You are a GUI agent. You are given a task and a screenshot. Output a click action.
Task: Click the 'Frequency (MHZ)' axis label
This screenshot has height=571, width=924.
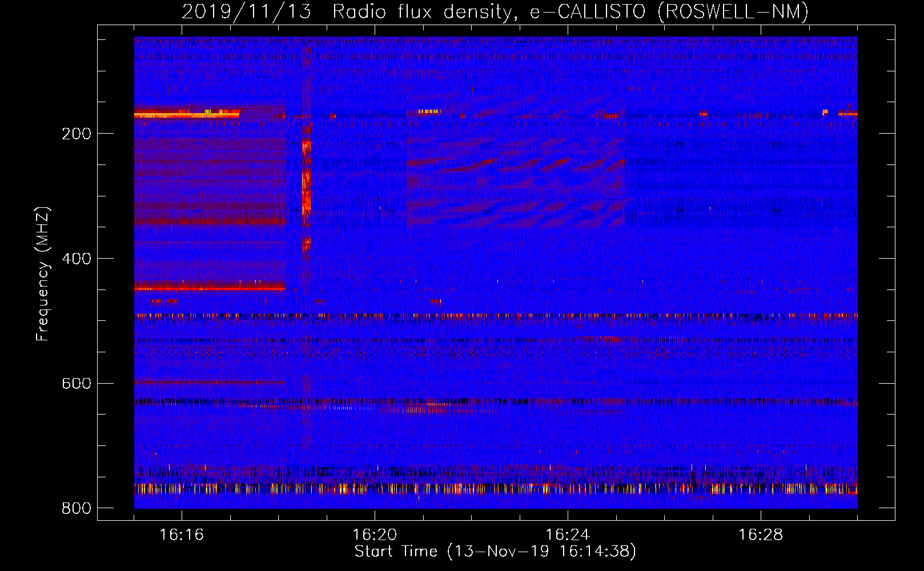[43, 274]
